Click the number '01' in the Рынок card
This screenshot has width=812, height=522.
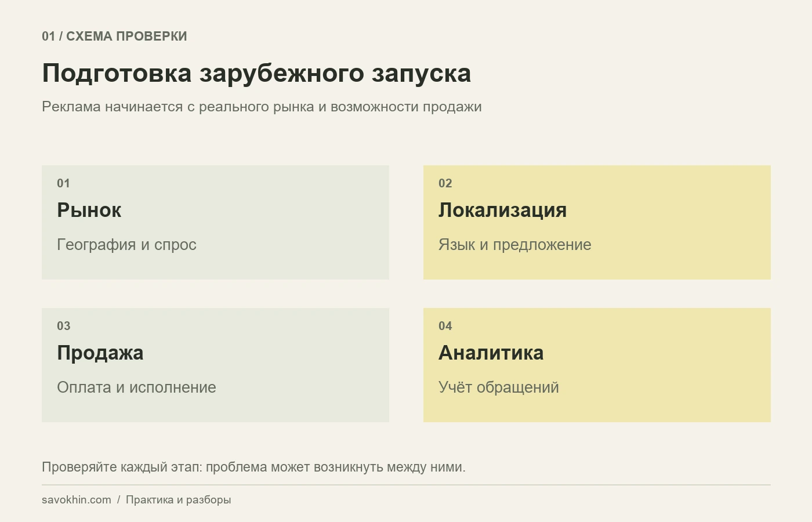(63, 183)
